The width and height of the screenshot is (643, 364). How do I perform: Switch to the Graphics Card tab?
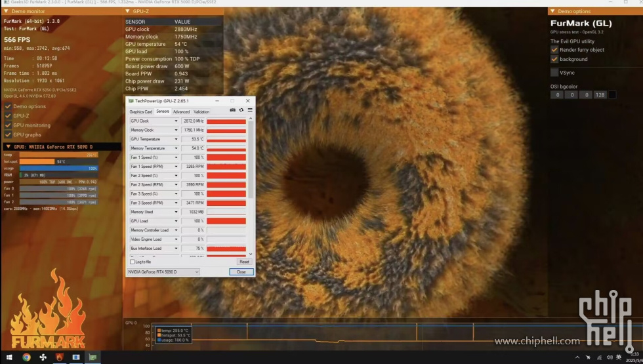coord(140,111)
